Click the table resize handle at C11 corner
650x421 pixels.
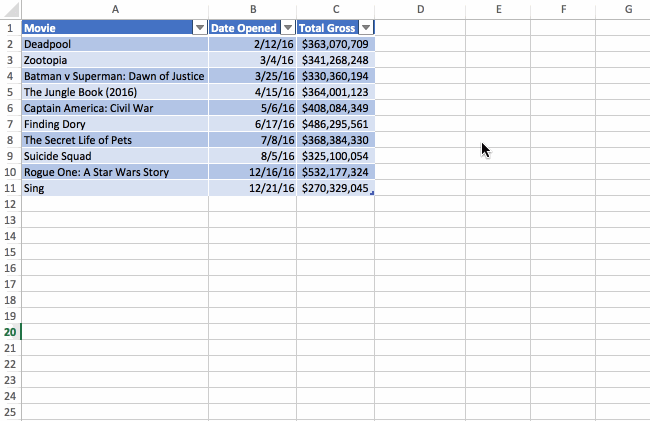coord(372,193)
